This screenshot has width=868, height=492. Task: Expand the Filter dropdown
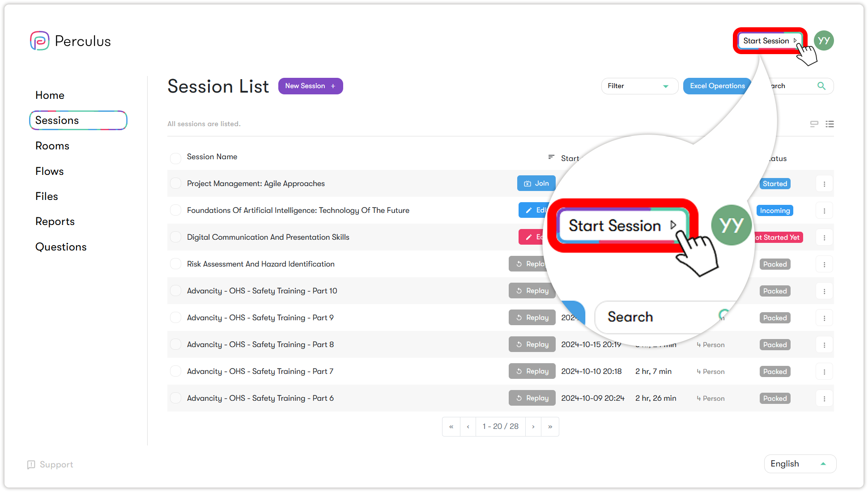tap(639, 86)
